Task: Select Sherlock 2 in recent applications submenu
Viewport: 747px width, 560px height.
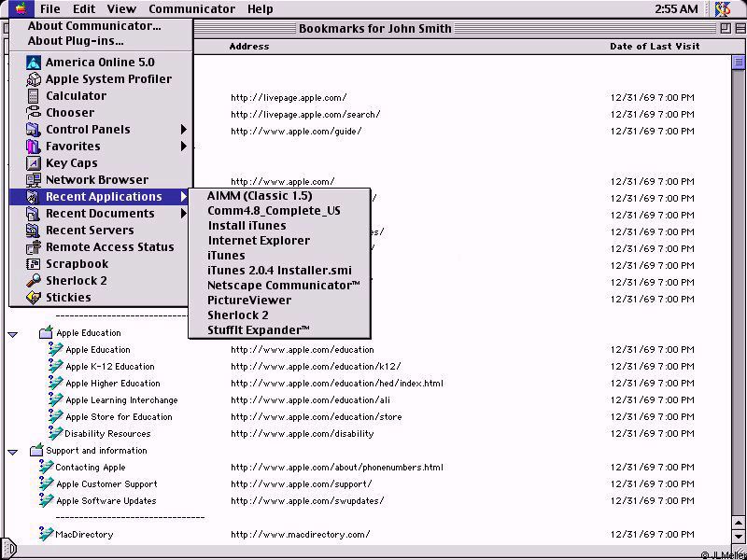Action: point(279,315)
